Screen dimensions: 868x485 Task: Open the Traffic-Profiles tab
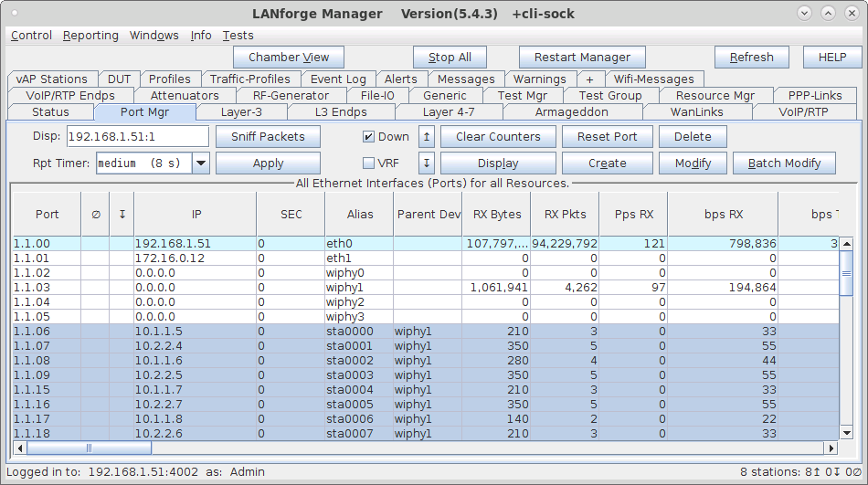[250, 79]
